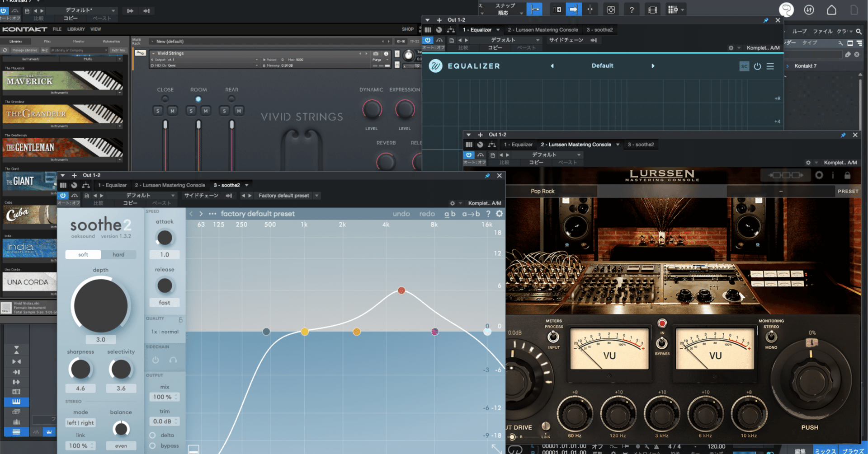Screen dimensions: 868x454
Task: Switch to 3 - soothe2 tab in Equalizer window
Action: click(x=600, y=30)
